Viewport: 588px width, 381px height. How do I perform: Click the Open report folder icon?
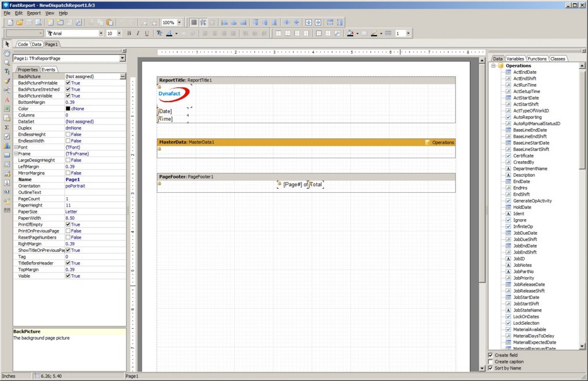pyautogui.click(x=19, y=22)
